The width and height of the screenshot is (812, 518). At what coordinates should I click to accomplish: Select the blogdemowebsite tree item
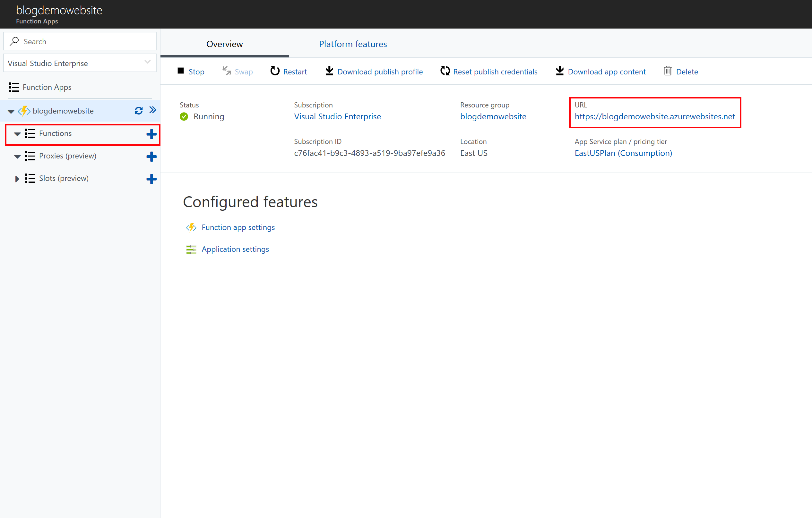pyautogui.click(x=63, y=111)
